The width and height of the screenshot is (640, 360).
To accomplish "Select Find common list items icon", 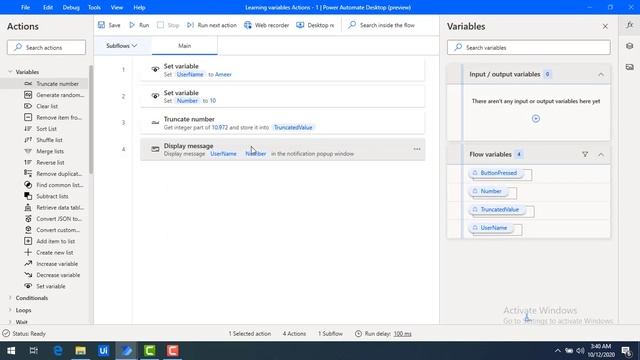I will [28, 184].
